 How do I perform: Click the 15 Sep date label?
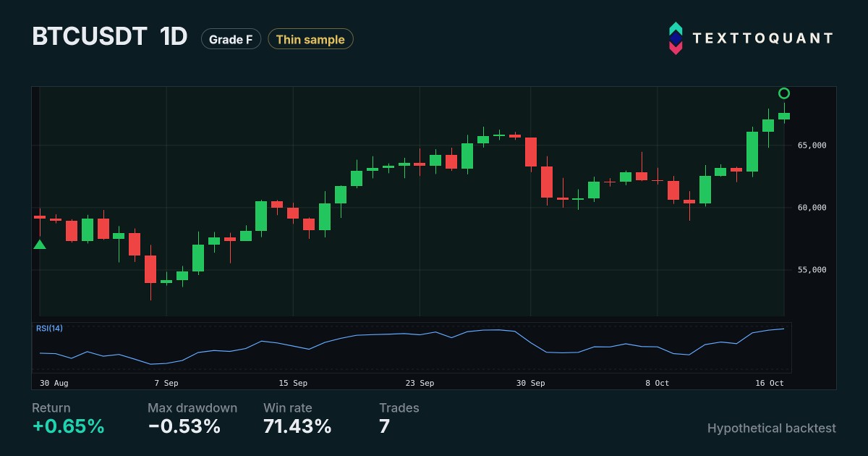pyautogui.click(x=293, y=383)
